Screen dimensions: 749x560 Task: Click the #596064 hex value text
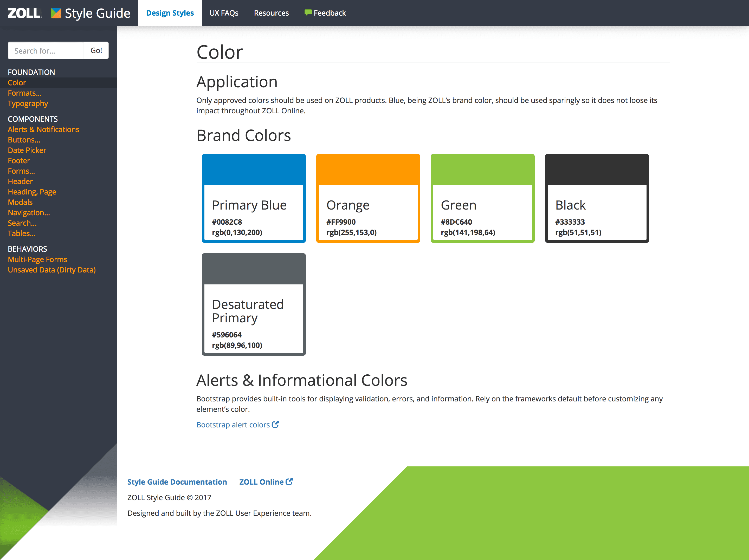click(x=227, y=335)
